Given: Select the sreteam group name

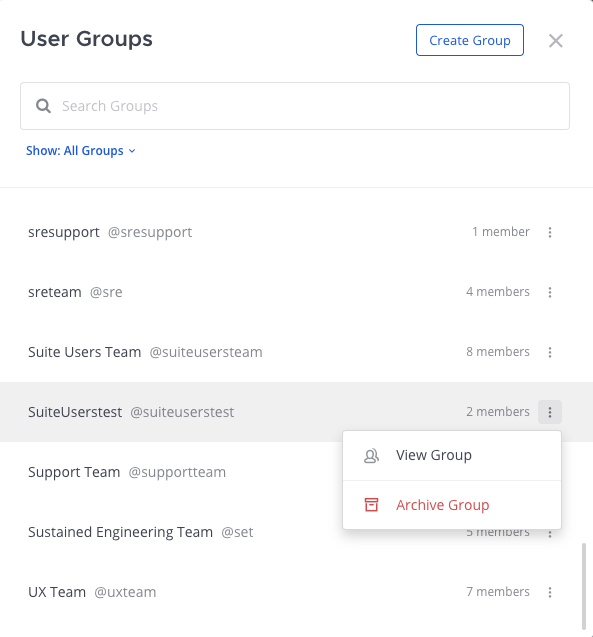Looking at the screenshot, I should (x=55, y=292).
